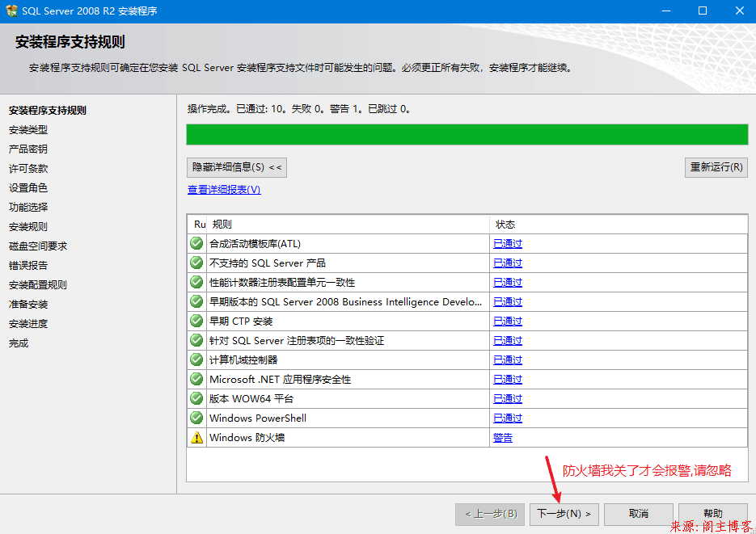This screenshot has width=756, height=534.
Task: Click green check icon for 性能计数器注册表配置单元一致性
Action: pos(196,282)
